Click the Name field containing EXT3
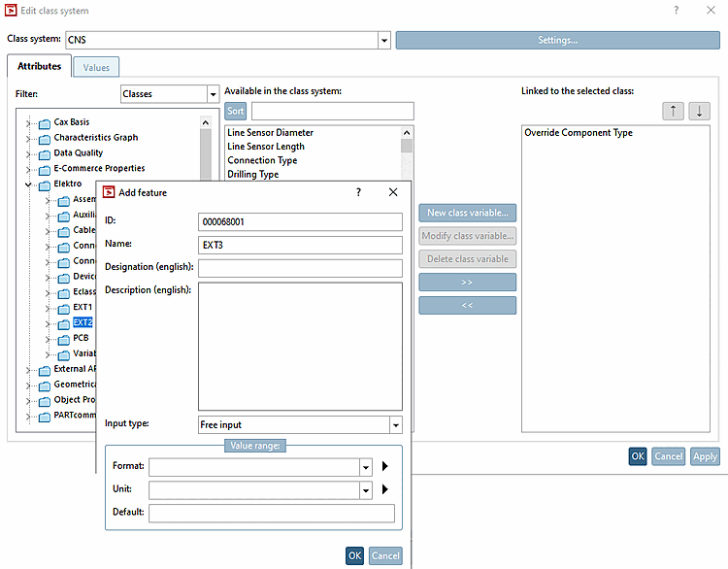 300,246
